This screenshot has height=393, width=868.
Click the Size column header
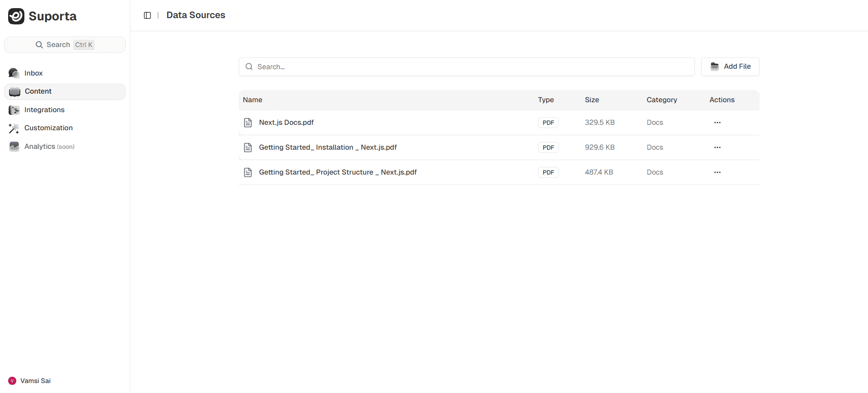[592, 100]
